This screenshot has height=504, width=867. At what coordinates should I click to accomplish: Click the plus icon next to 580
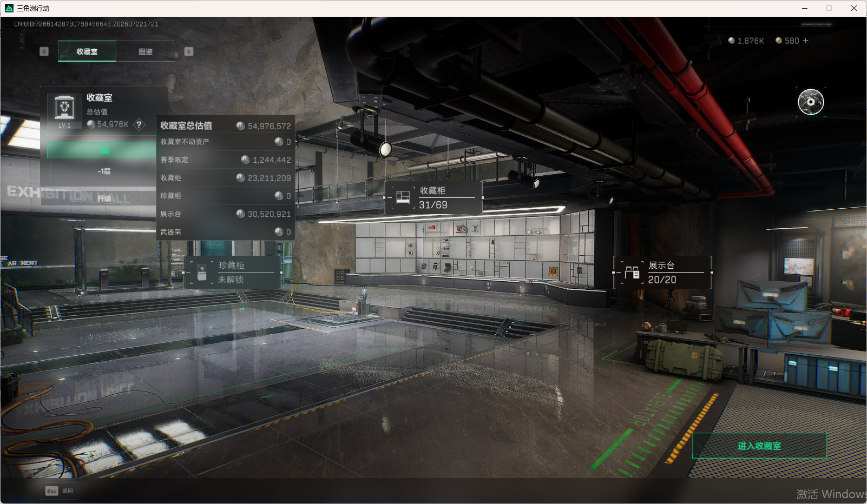tap(805, 41)
